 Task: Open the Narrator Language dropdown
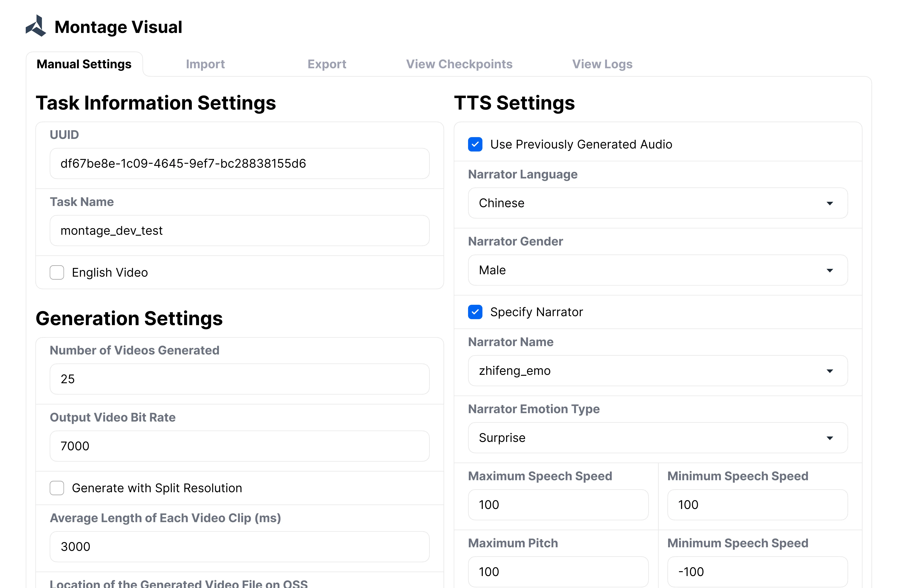(x=658, y=203)
